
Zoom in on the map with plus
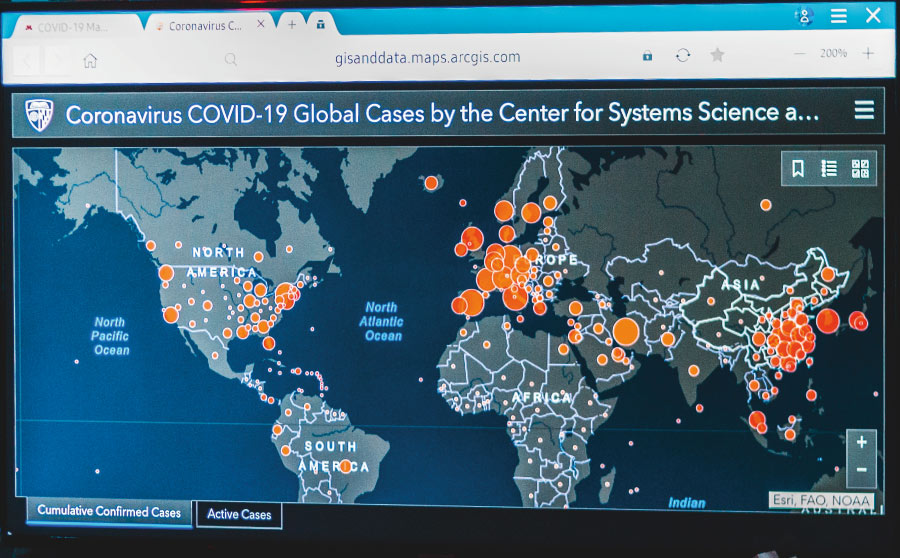[862, 442]
